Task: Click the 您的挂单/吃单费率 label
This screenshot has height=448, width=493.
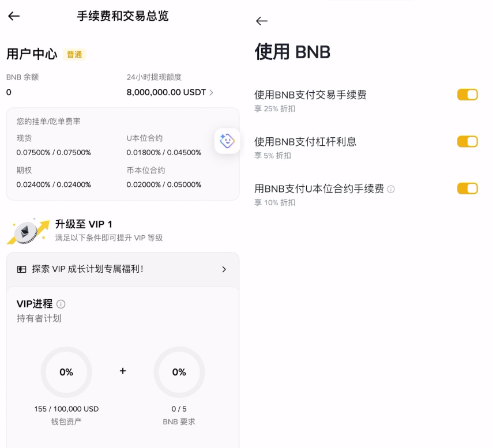Action: coord(48,121)
